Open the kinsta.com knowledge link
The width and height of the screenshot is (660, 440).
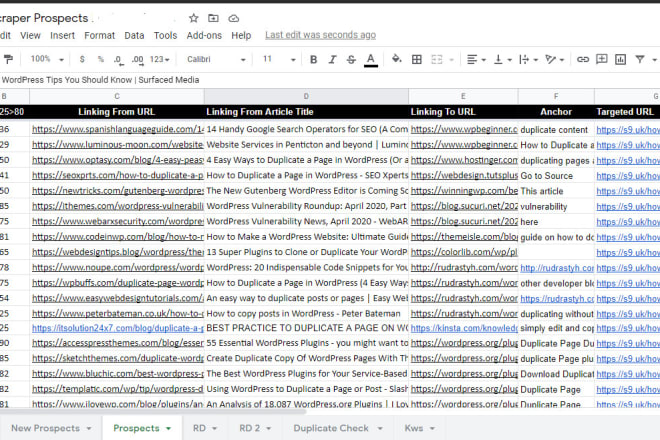pos(464,328)
